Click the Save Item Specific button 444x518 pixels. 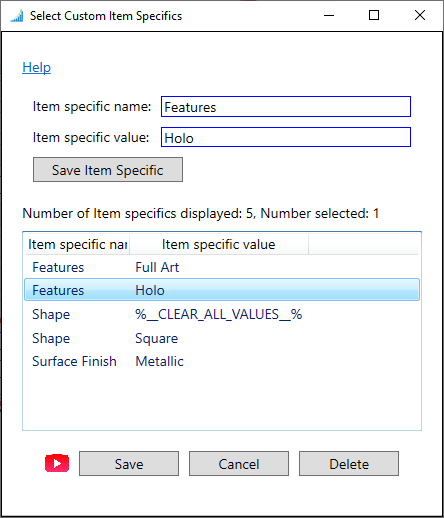coord(108,170)
